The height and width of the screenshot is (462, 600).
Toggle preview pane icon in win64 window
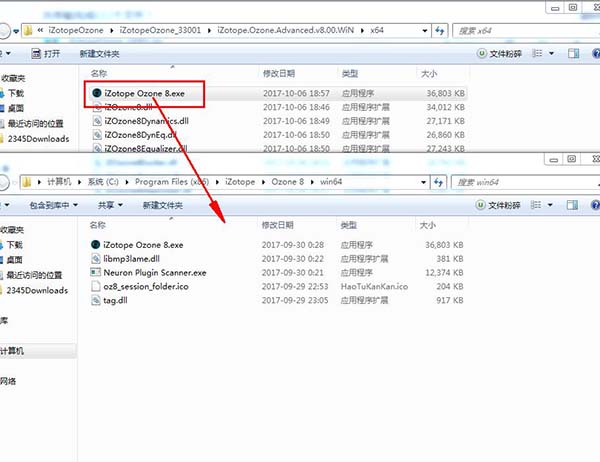tap(572, 205)
